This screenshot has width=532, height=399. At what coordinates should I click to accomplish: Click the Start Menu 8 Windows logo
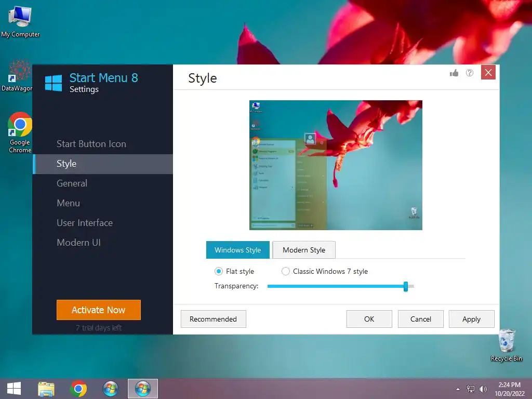pyautogui.click(x=54, y=83)
